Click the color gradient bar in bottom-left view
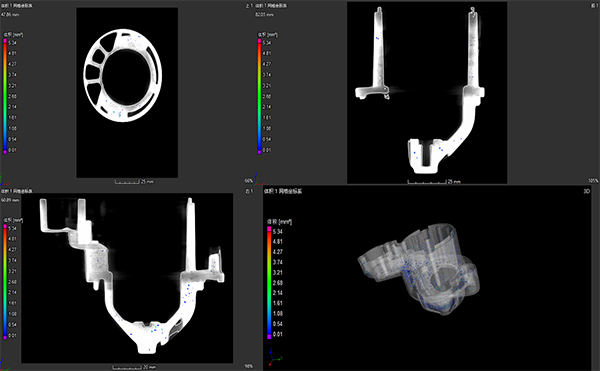The width and height of the screenshot is (600, 371). point(5,282)
